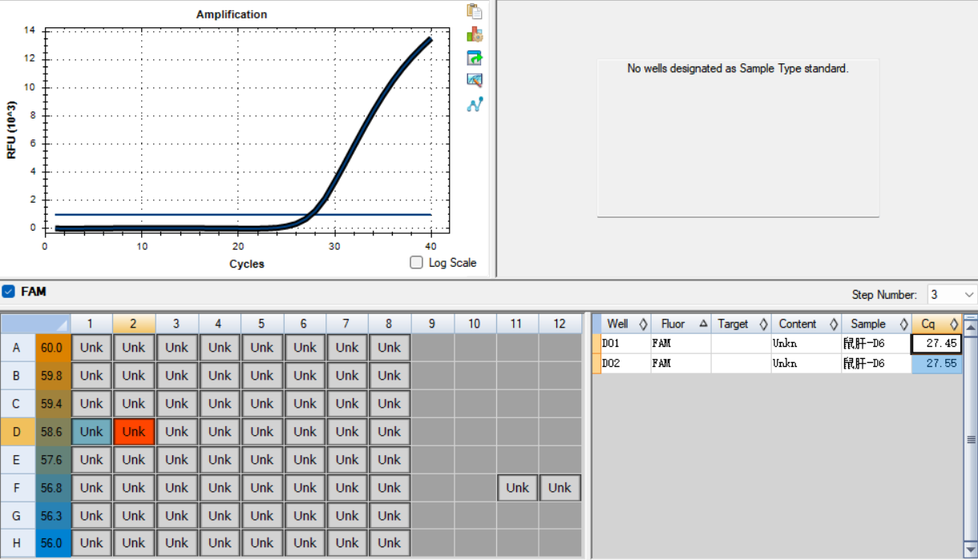
Task: Select well E6 Unk
Action: [x=304, y=460]
